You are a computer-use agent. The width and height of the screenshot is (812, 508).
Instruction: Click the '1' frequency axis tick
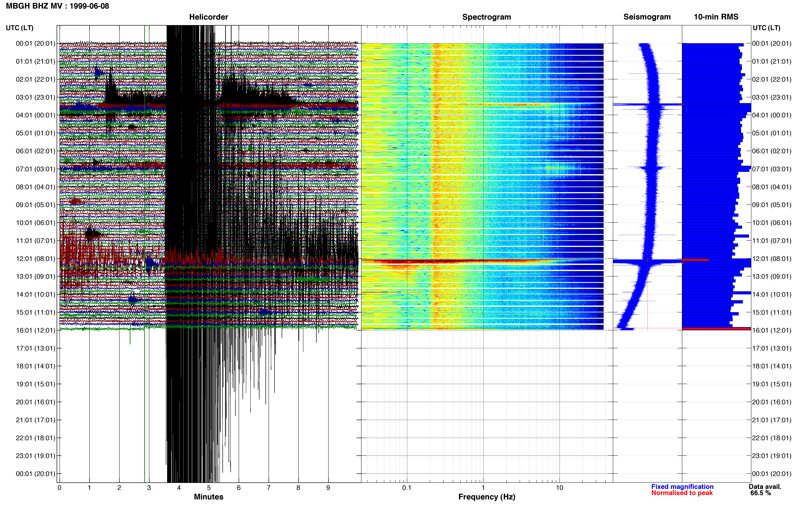[x=483, y=487]
